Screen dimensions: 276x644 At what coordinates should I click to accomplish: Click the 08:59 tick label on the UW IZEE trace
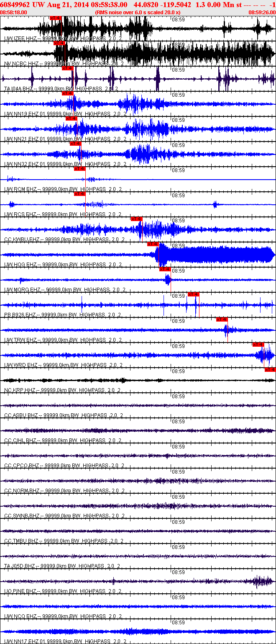point(179,19)
